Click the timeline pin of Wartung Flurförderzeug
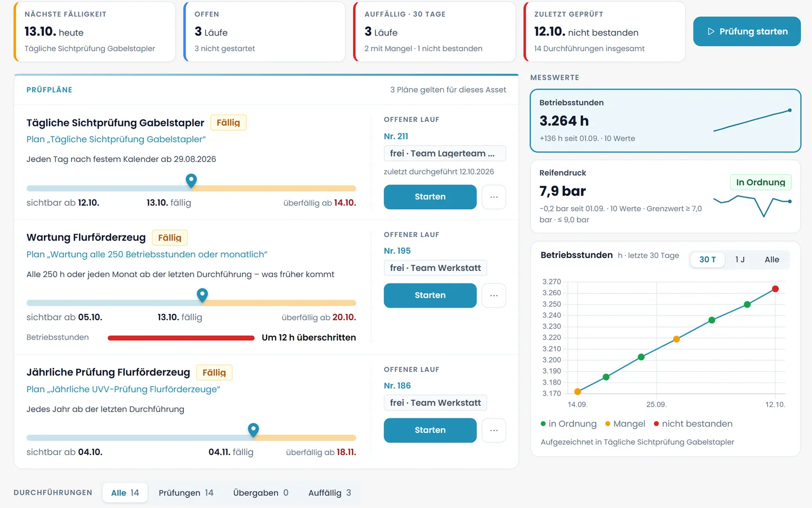 [202, 295]
